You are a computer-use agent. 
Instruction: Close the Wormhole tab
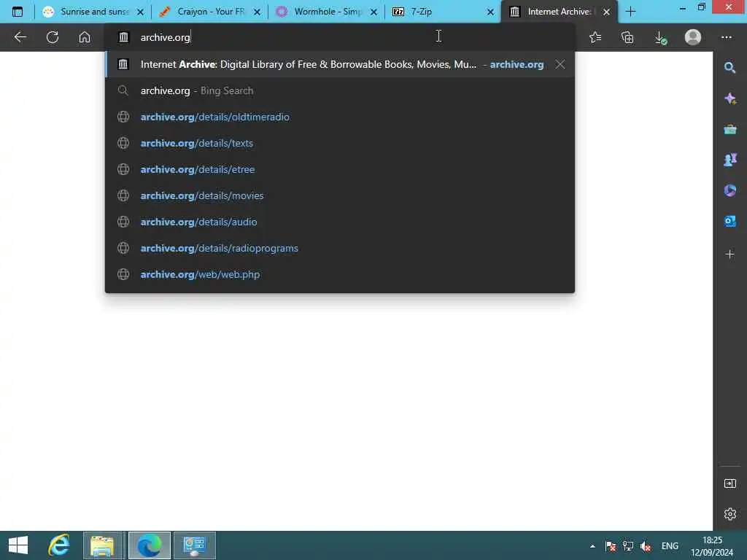(374, 12)
